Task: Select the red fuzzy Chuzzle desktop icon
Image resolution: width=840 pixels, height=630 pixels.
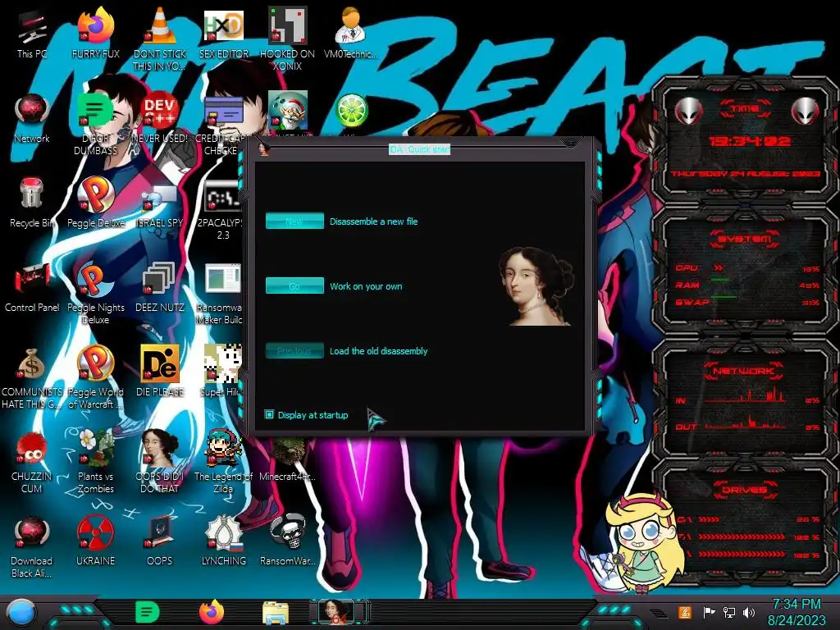Action: tap(32, 462)
